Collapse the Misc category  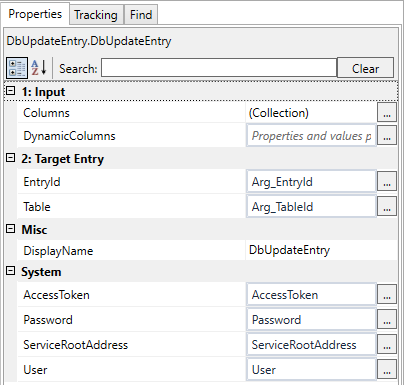pos(11,229)
